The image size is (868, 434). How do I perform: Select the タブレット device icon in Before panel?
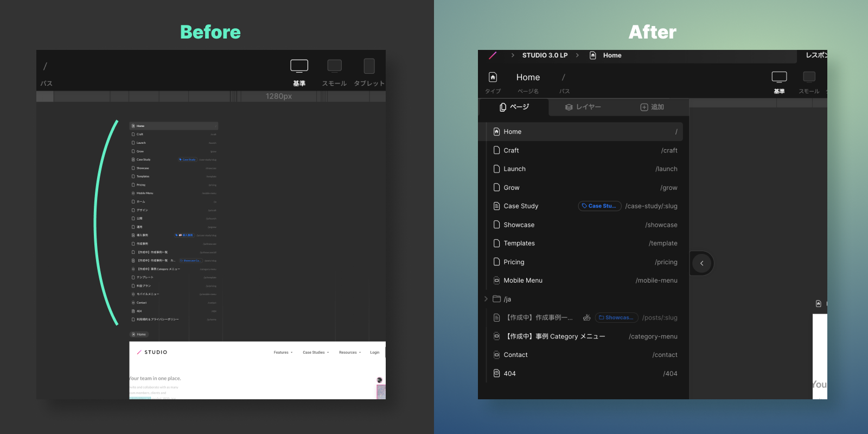coord(369,66)
